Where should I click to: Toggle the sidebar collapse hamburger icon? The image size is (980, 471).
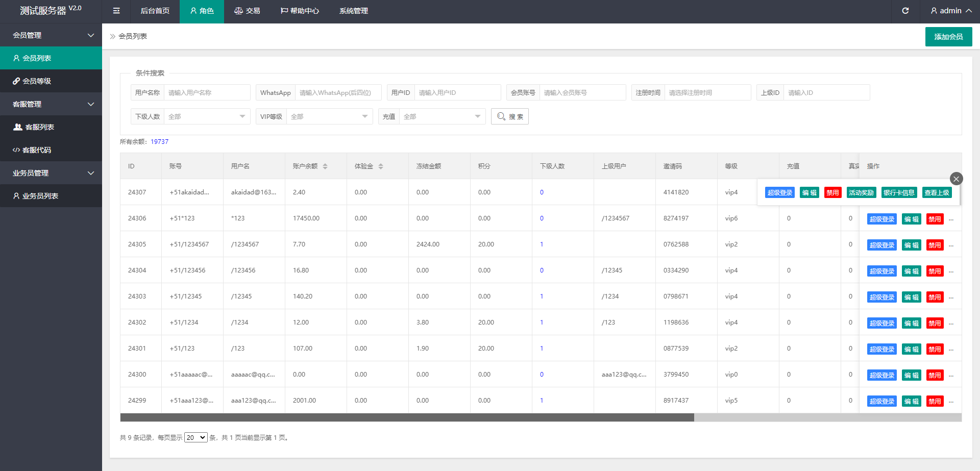coord(116,11)
